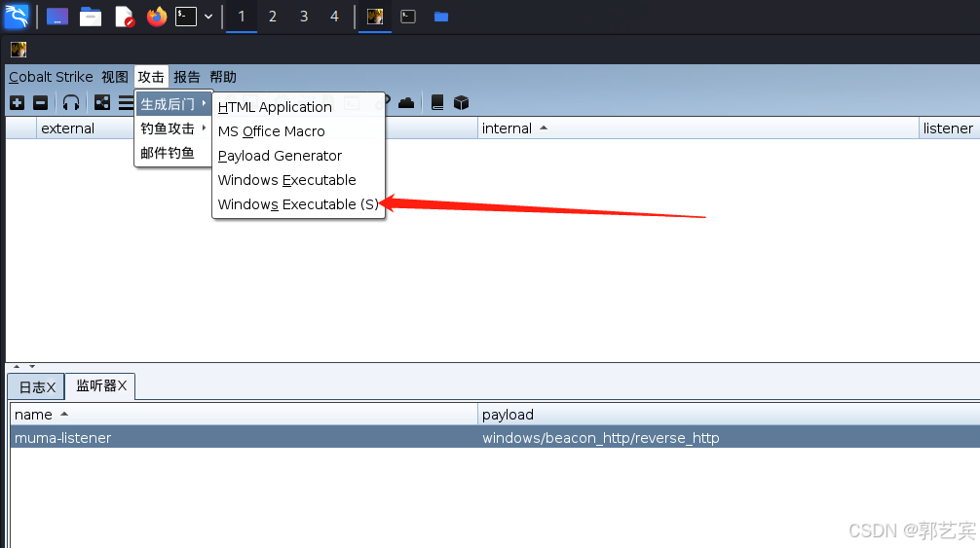
Task: Open the Cobalt Strike menu
Action: tap(51, 77)
